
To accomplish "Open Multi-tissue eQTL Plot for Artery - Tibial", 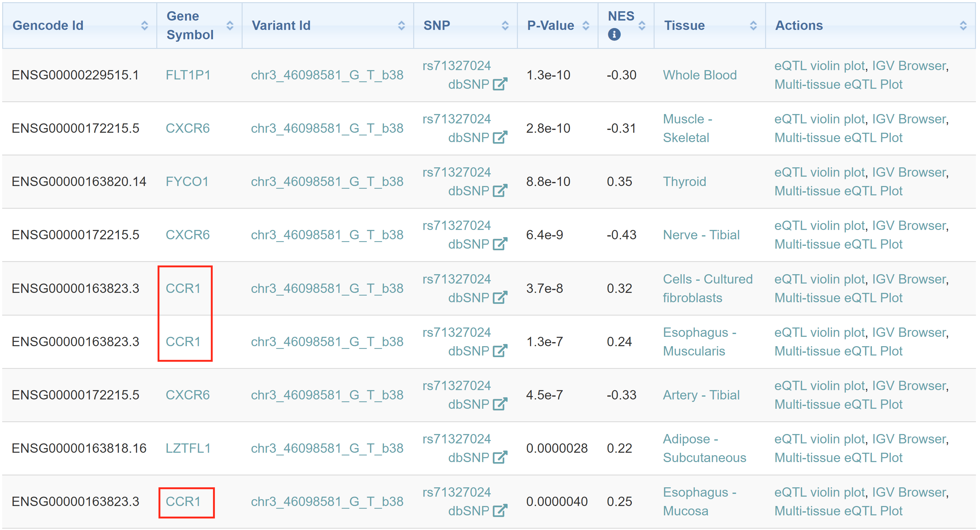I will pyautogui.click(x=838, y=404).
